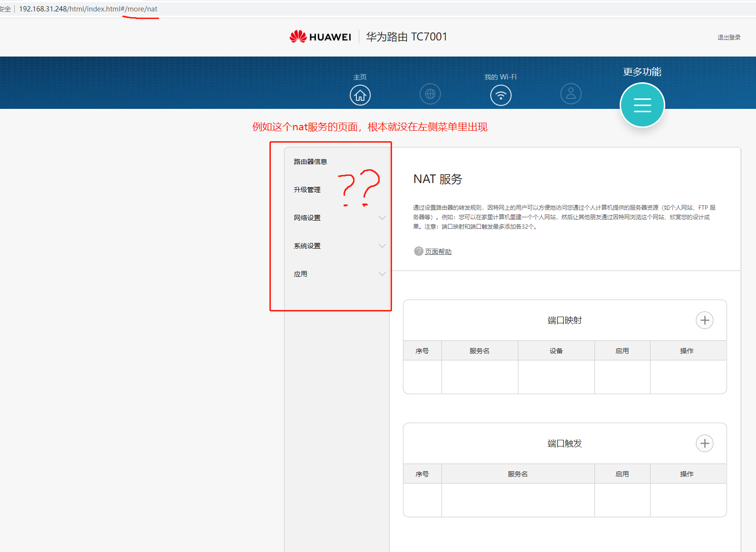Screen dimensions: 756x552
Task: Open the 更多功能 hamburger menu circle
Action: click(642, 105)
